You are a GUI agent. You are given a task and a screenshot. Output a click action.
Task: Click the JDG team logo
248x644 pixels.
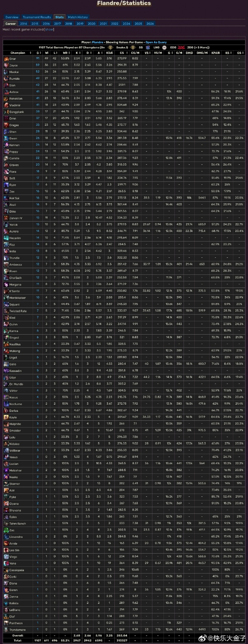(181, 47)
